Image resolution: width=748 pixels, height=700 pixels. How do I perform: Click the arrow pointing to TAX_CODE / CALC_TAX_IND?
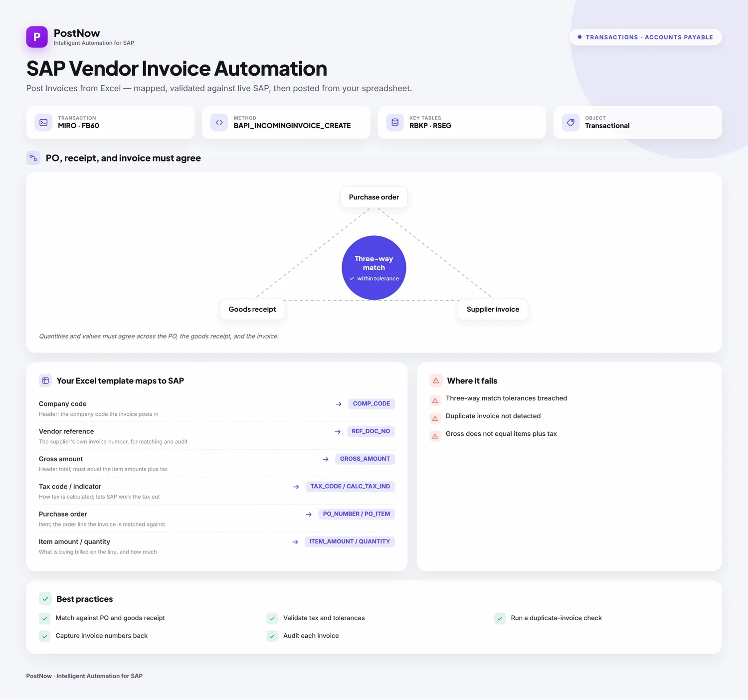(x=296, y=487)
